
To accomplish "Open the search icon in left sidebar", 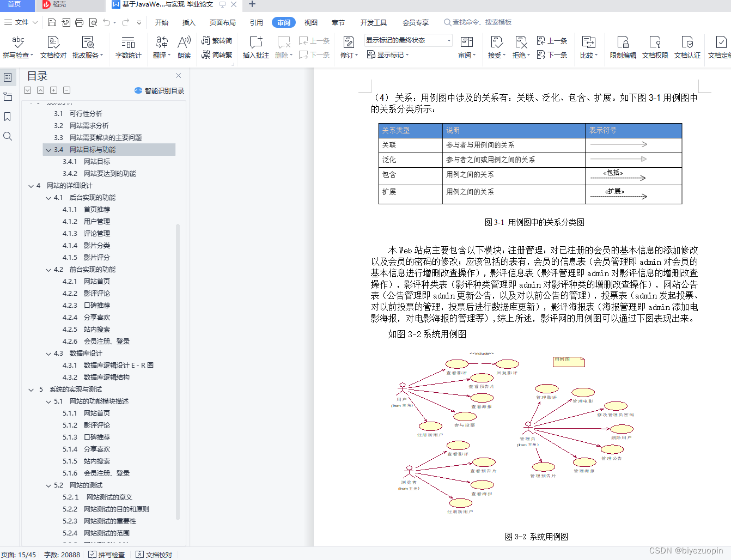I will 8,136.
